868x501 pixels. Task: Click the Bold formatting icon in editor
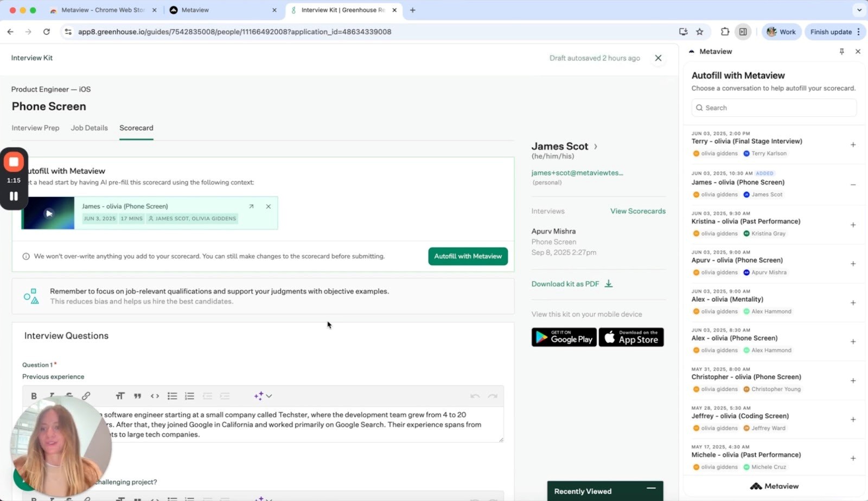point(34,396)
